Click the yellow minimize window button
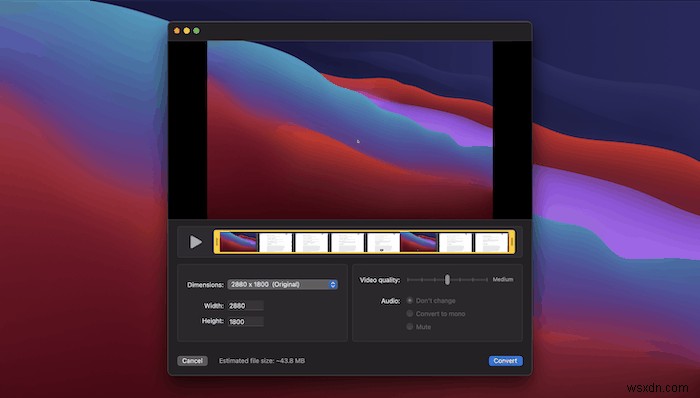Image resolution: width=700 pixels, height=398 pixels. [187, 31]
